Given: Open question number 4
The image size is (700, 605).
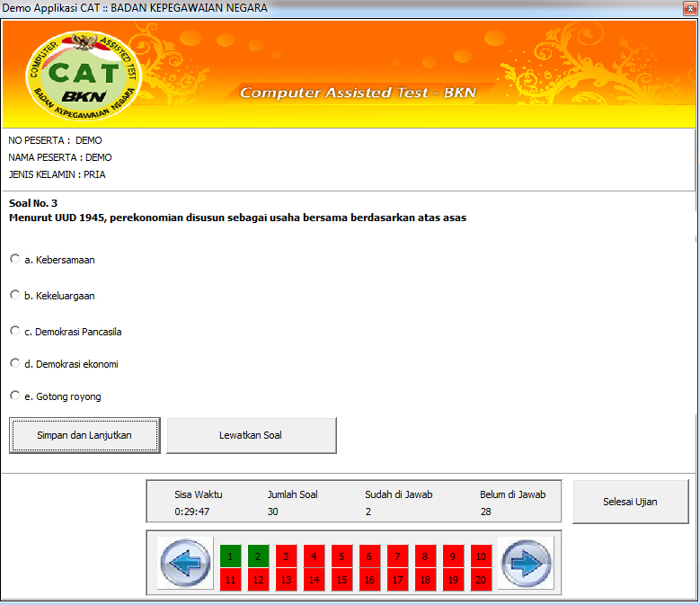Looking at the screenshot, I should point(314,556).
